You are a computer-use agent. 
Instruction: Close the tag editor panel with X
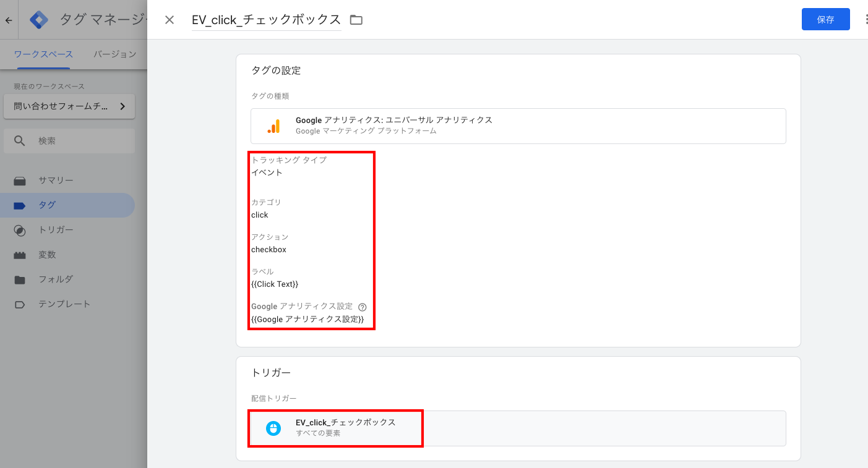170,20
